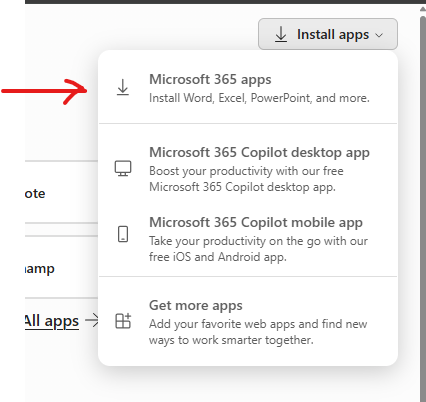Click text 'ways to work smarter together.'

231,340
